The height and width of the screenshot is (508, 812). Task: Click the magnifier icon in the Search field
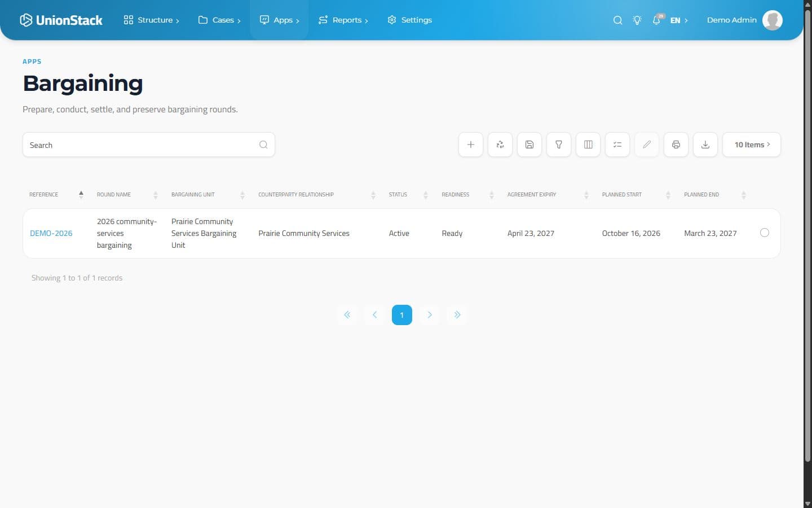pyautogui.click(x=263, y=144)
